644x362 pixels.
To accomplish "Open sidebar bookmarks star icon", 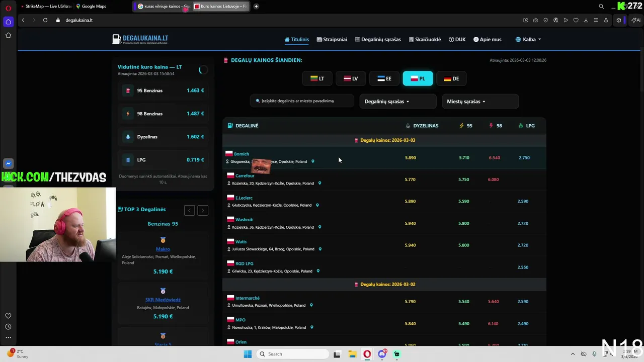I will (x=8, y=35).
